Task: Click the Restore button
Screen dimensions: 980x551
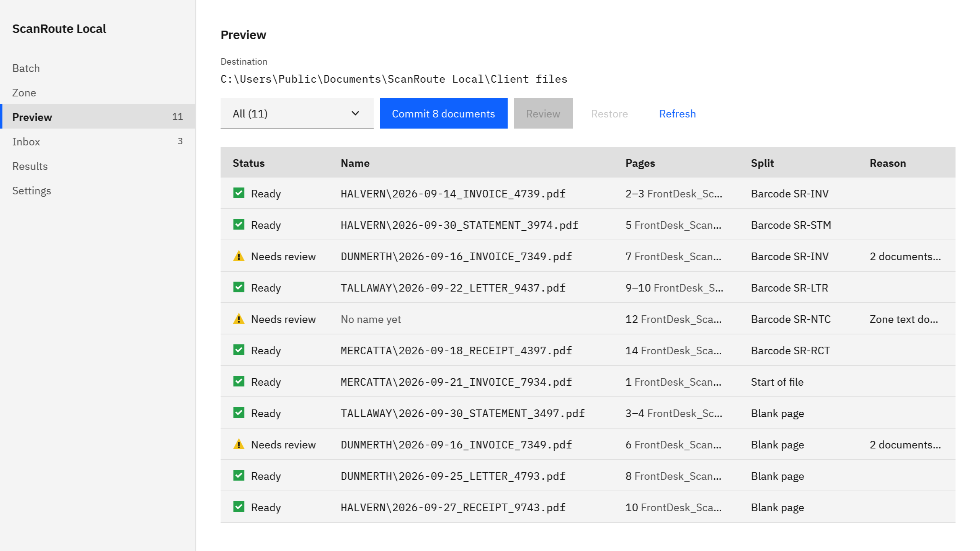Action: coord(609,114)
